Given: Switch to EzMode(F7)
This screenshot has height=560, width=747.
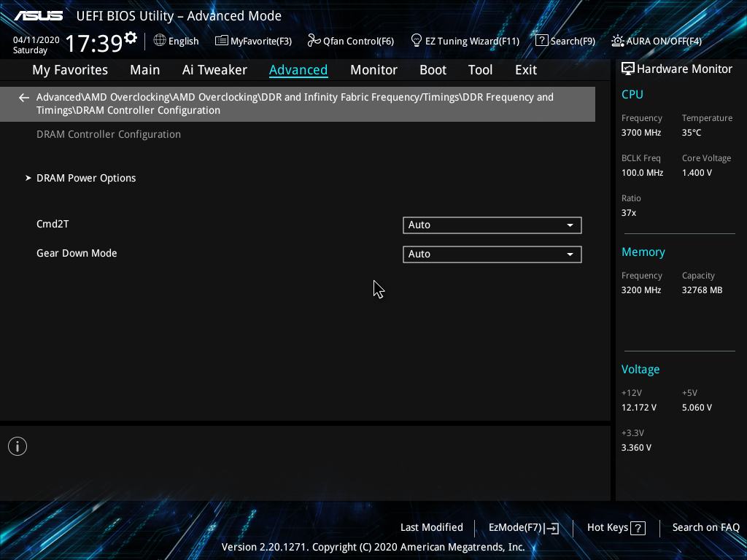Looking at the screenshot, I should tap(524, 528).
